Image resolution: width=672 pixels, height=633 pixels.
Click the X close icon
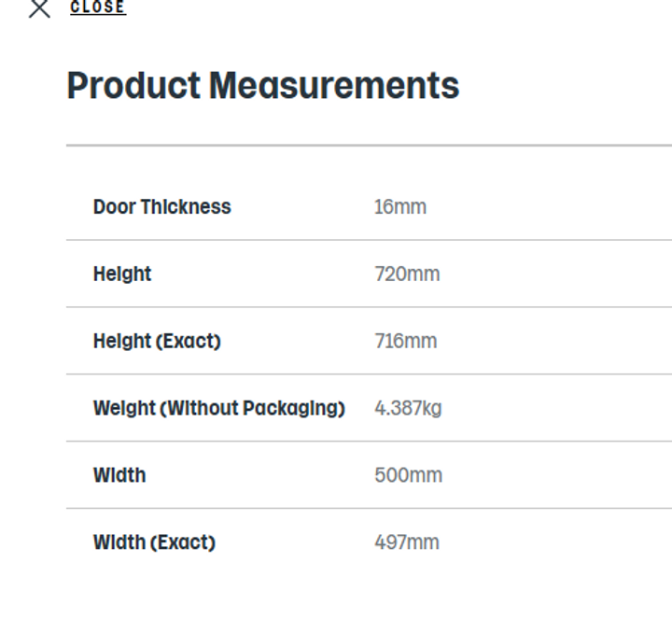[x=39, y=9]
